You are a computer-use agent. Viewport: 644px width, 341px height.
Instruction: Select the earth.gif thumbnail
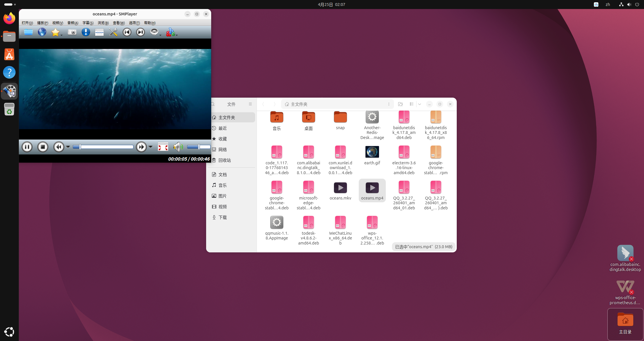click(372, 152)
